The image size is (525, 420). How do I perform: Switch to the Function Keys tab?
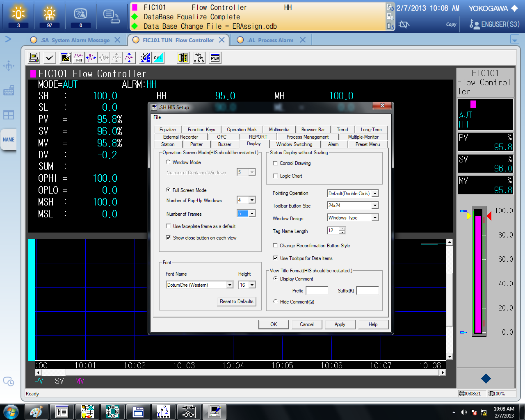pos(201,130)
